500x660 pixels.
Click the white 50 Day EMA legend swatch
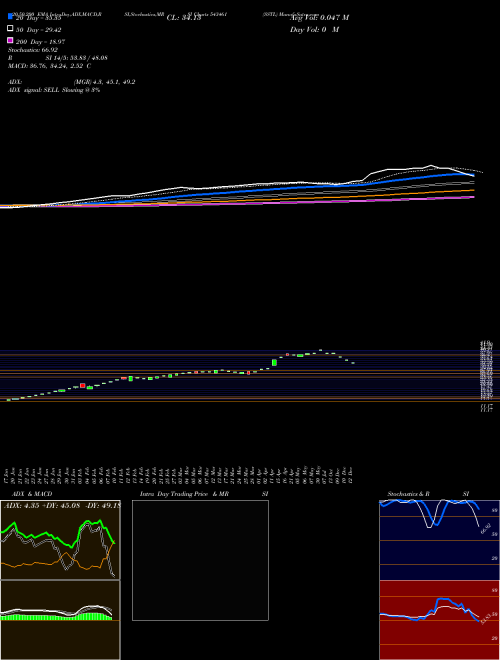coord(10,28)
